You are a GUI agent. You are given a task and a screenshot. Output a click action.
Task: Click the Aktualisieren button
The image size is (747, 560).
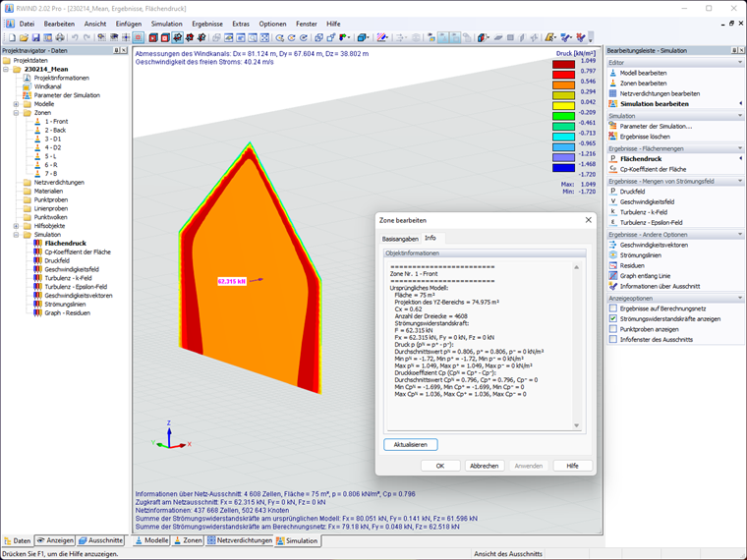(410, 444)
